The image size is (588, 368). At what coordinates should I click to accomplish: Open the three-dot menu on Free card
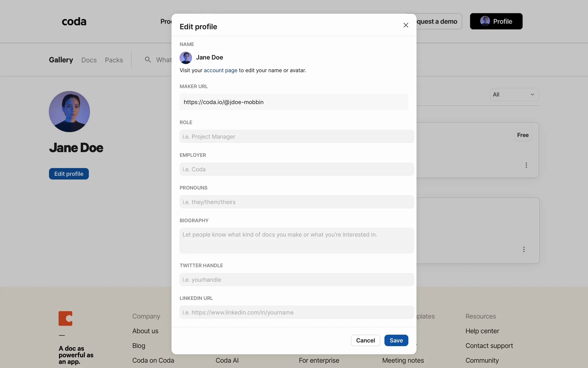click(526, 165)
